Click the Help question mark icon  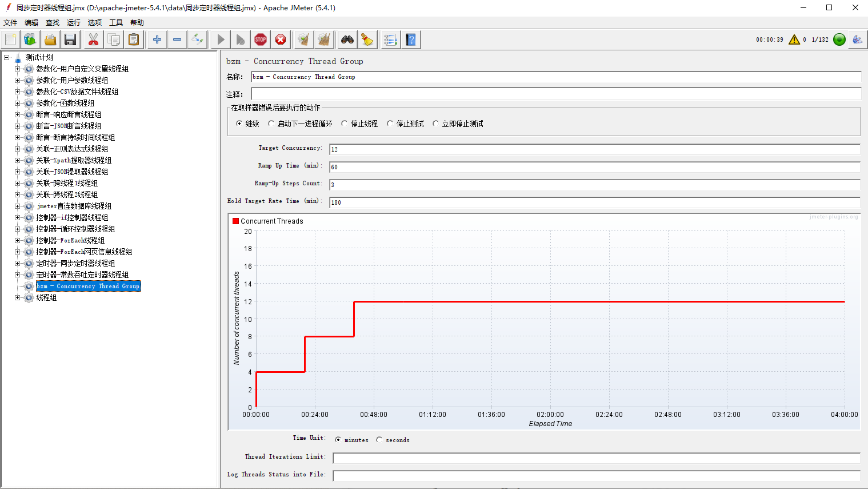[x=411, y=39]
